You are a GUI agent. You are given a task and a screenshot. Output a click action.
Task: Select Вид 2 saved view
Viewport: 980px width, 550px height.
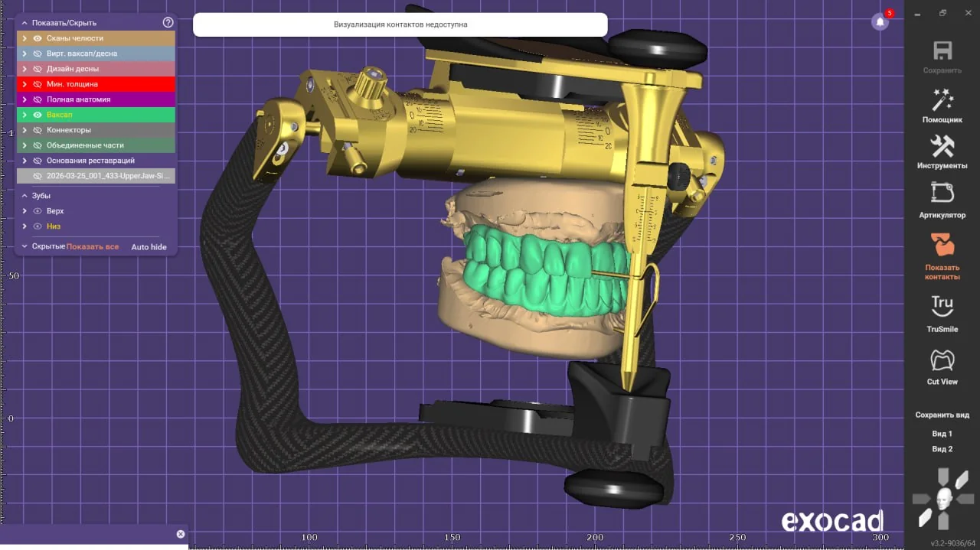942,449
